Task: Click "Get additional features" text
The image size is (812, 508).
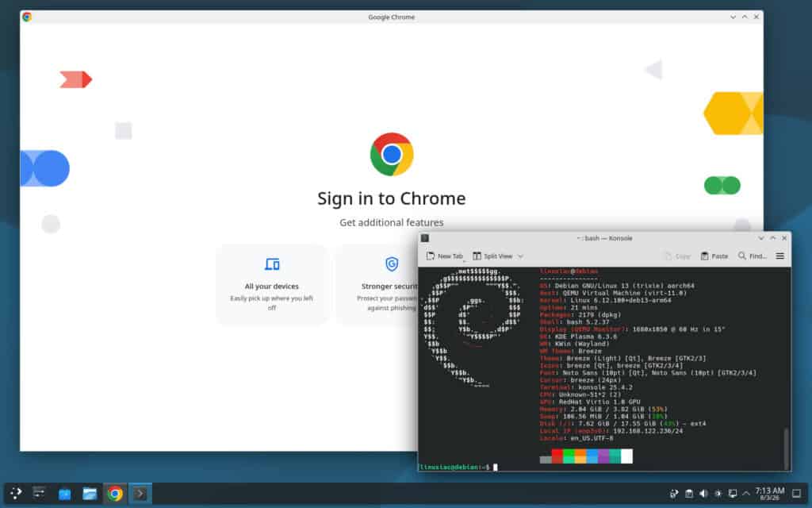Action: 392,222
